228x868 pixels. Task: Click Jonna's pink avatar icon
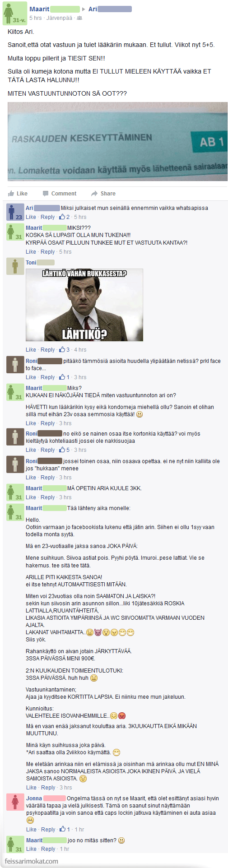pyautogui.click(x=15, y=802)
